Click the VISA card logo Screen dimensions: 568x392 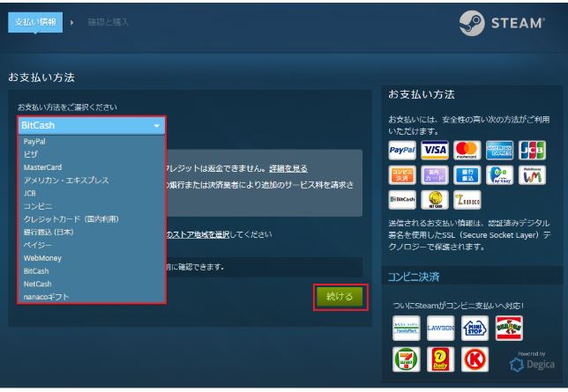435,150
